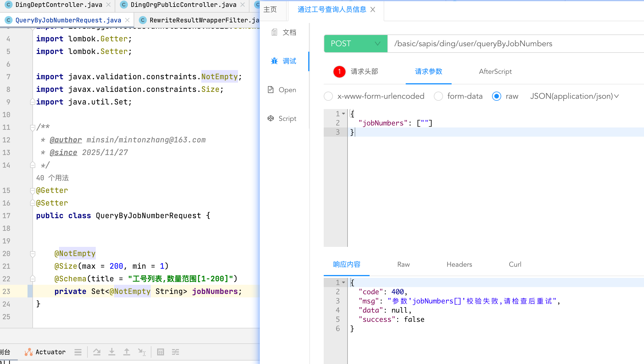Switch to the Curl response tab
The image size is (644, 364).
pos(515,264)
